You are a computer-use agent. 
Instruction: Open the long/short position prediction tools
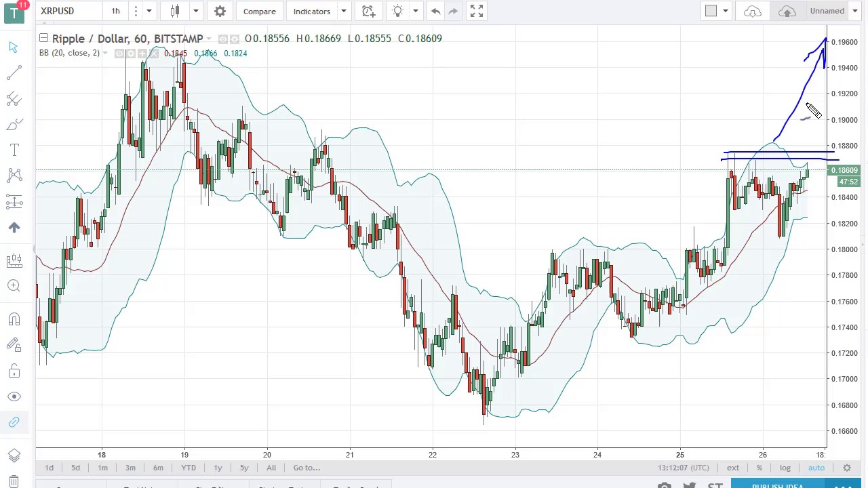pos(14,201)
